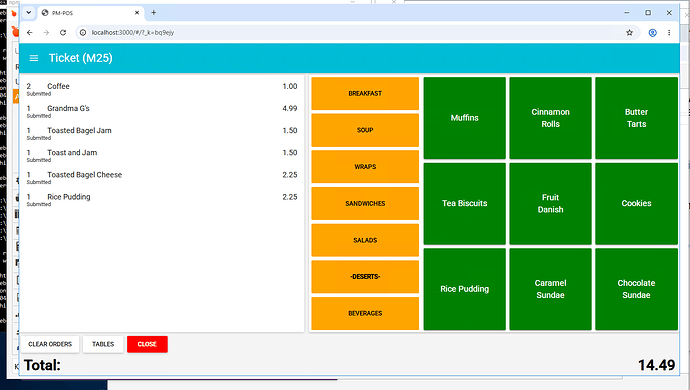
Task: Click the Ticket (M25) title
Action: [x=81, y=58]
